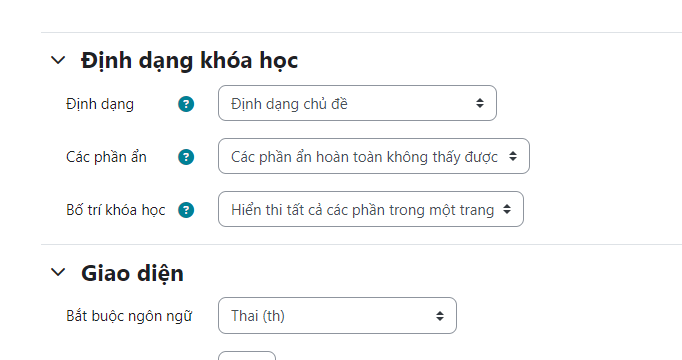Click up-down arrows in Định dạng chủ đề select
682x360 pixels.
[480, 103]
